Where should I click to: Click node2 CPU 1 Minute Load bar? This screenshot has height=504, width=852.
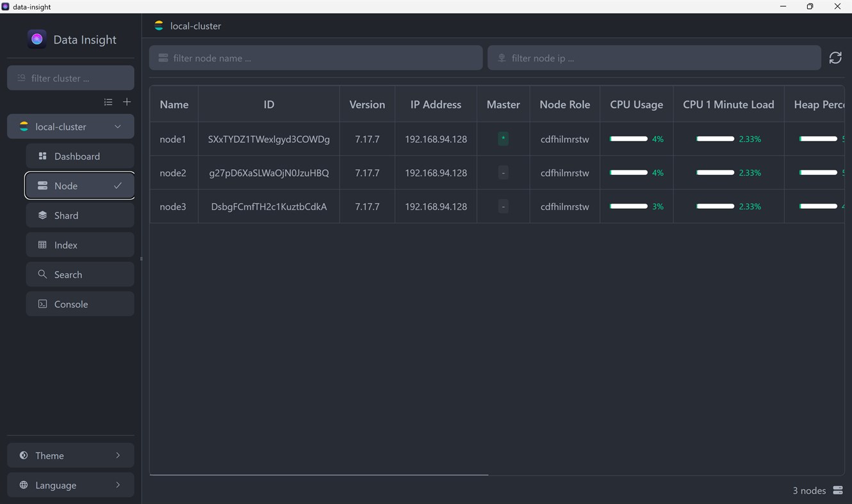[x=716, y=172]
